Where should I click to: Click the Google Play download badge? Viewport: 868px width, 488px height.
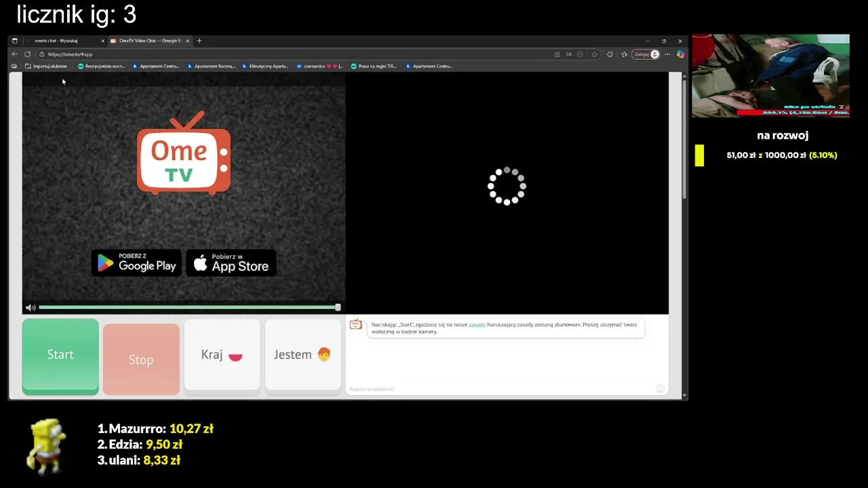click(x=136, y=262)
